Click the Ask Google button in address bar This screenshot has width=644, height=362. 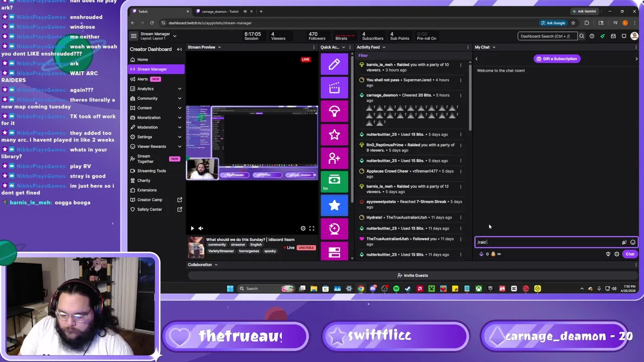click(553, 23)
